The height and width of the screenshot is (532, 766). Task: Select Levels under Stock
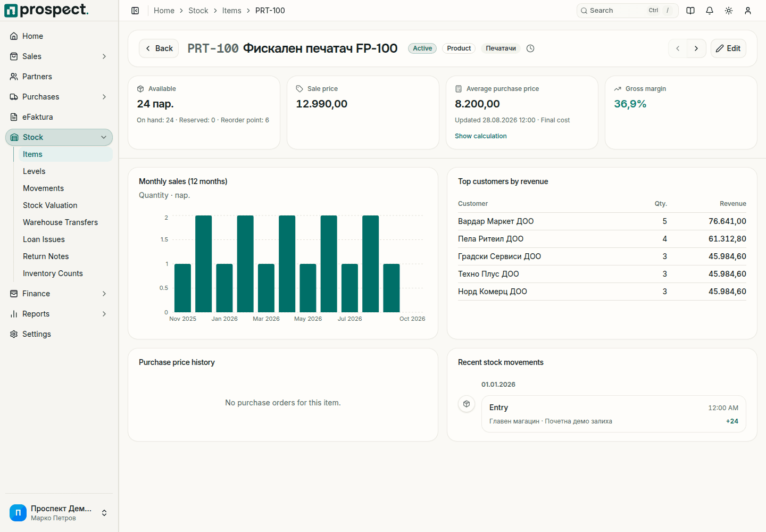(65, 171)
